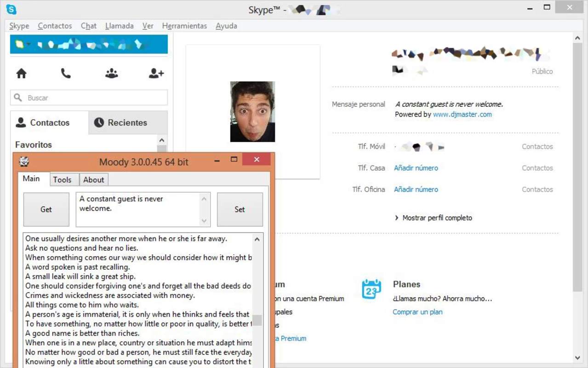Viewport: 588px width, 368px height.
Task: Select the About tab in Moody
Action: coord(94,180)
